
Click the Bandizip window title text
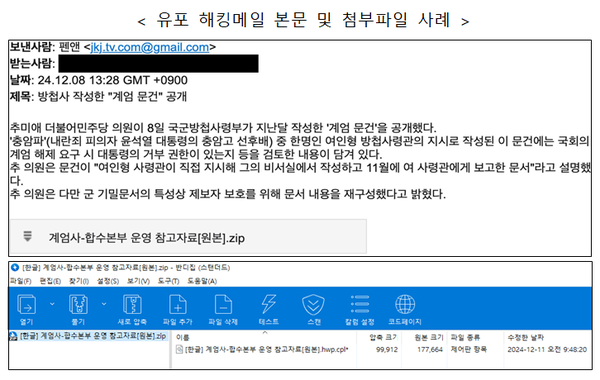pyautogui.click(x=126, y=267)
